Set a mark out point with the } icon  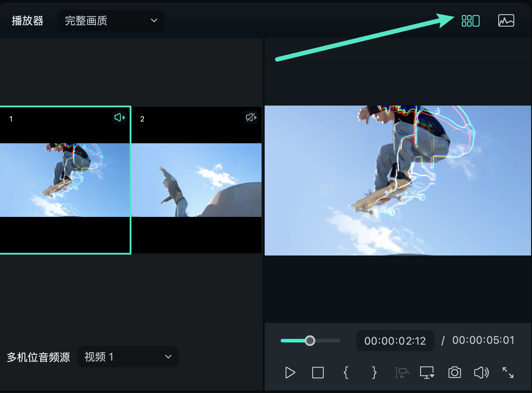pos(374,373)
